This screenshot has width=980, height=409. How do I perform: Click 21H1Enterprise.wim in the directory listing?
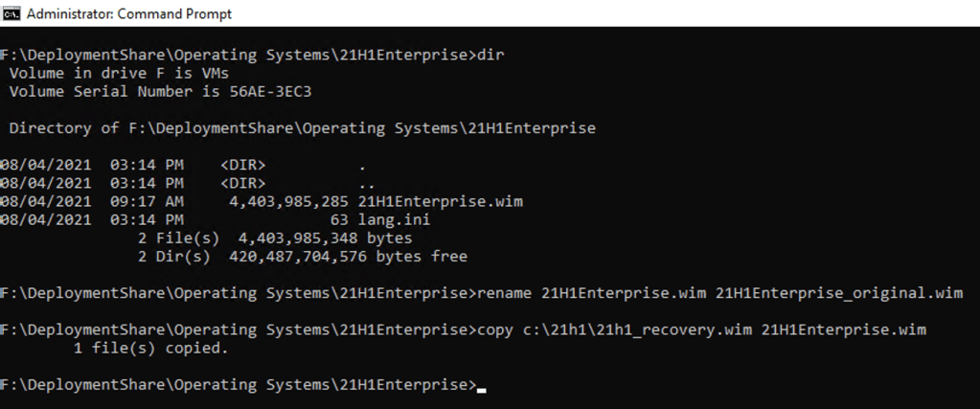click(440, 201)
